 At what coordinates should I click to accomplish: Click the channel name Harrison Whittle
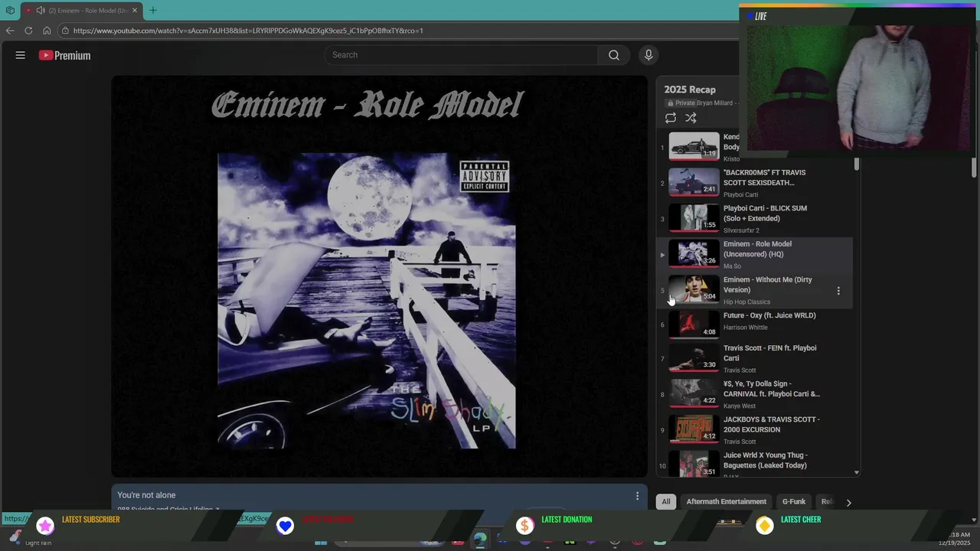[745, 328]
